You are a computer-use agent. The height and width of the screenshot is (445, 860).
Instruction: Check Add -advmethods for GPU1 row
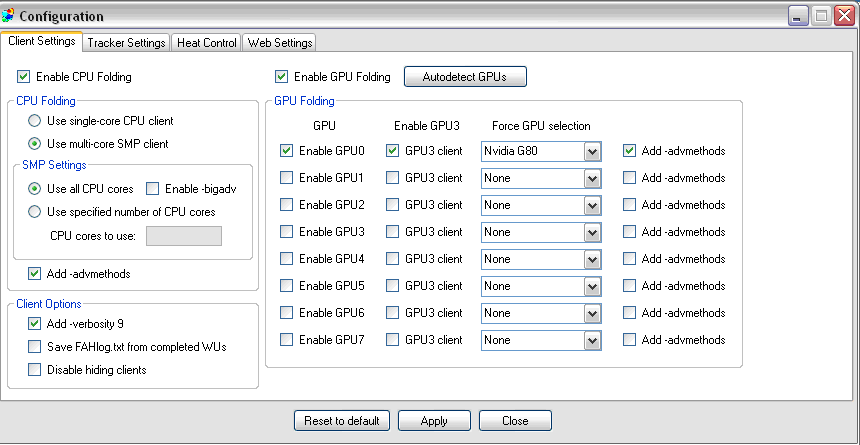pos(630,178)
